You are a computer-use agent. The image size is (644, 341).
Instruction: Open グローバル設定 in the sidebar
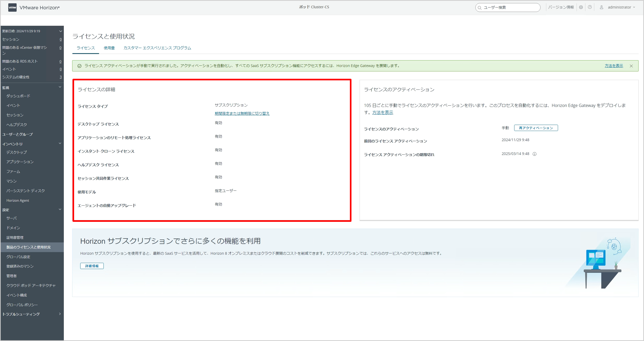tap(18, 257)
